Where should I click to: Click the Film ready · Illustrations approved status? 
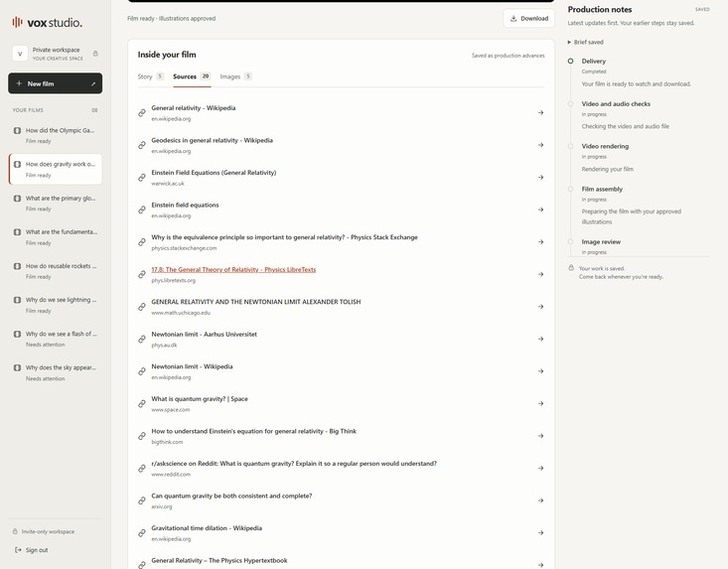pyautogui.click(x=171, y=19)
